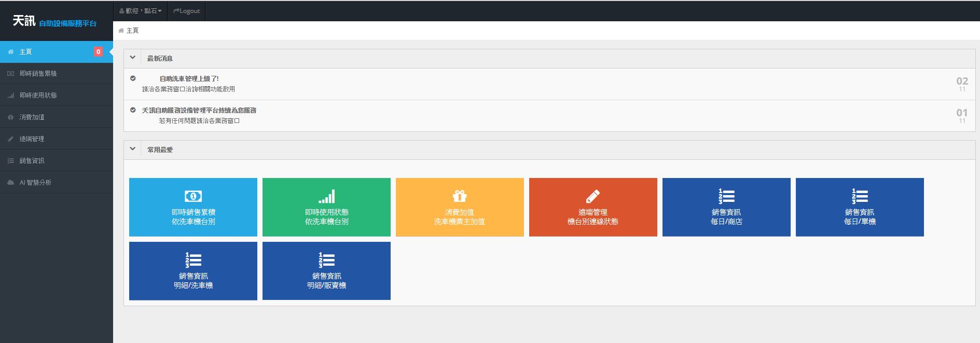The height and width of the screenshot is (343, 980).
Task: Click the red notification badge on 主頁
Action: [98, 52]
